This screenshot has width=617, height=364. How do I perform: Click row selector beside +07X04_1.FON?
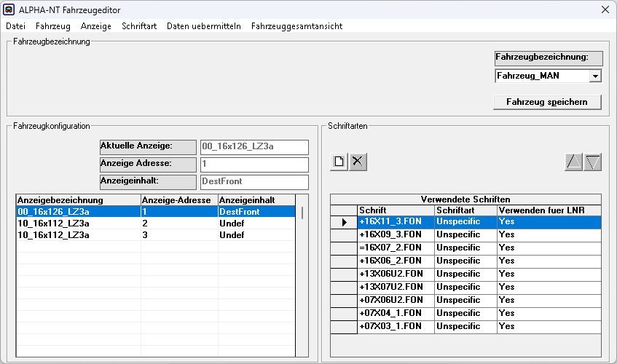[x=344, y=314]
